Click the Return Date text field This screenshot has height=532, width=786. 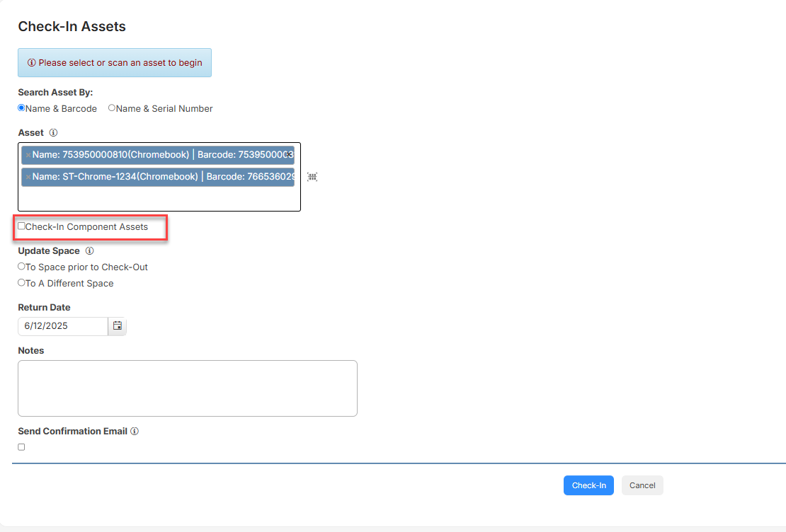tap(62, 326)
